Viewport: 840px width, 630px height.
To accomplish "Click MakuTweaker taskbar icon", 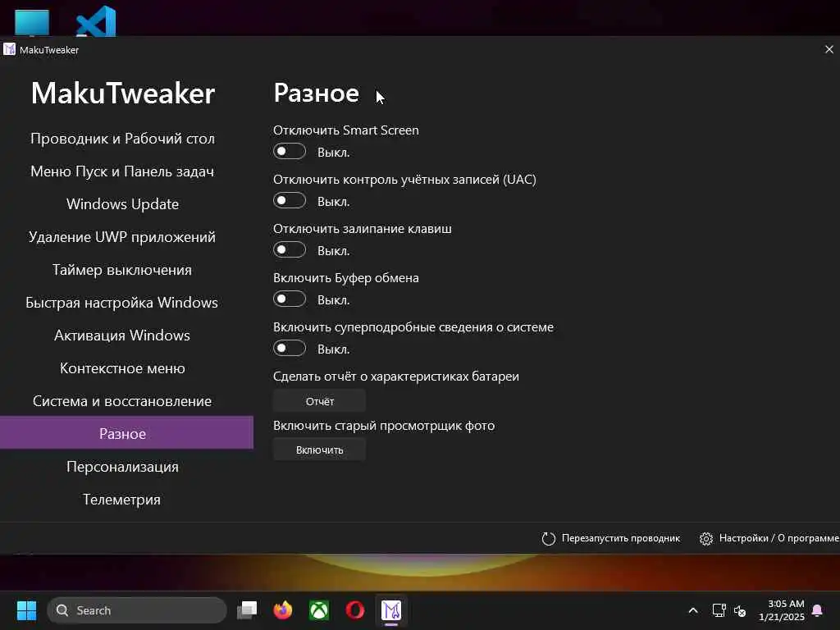I will [x=391, y=610].
